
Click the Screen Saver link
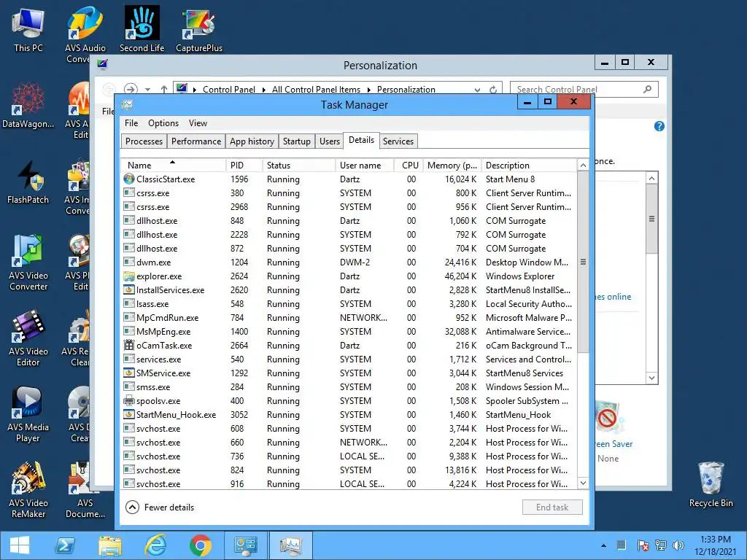[614, 444]
